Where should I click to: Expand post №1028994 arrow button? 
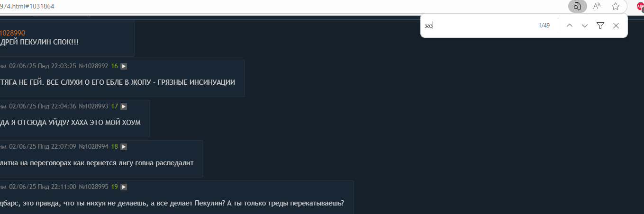click(124, 147)
